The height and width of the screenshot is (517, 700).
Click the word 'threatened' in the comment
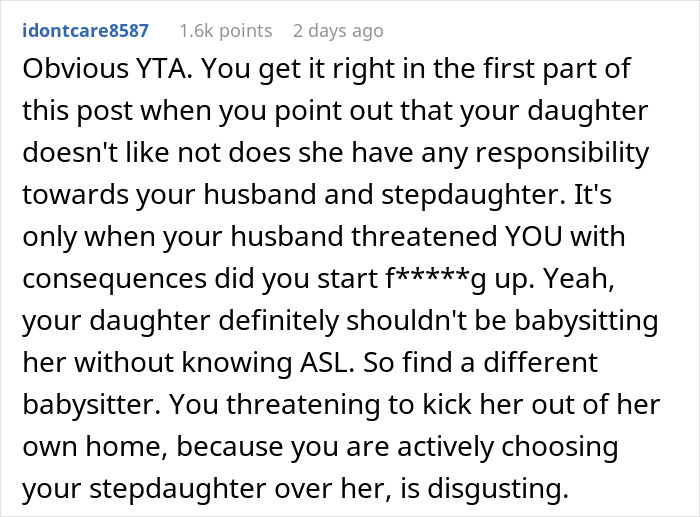pyautogui.click(x=424, y=236)
